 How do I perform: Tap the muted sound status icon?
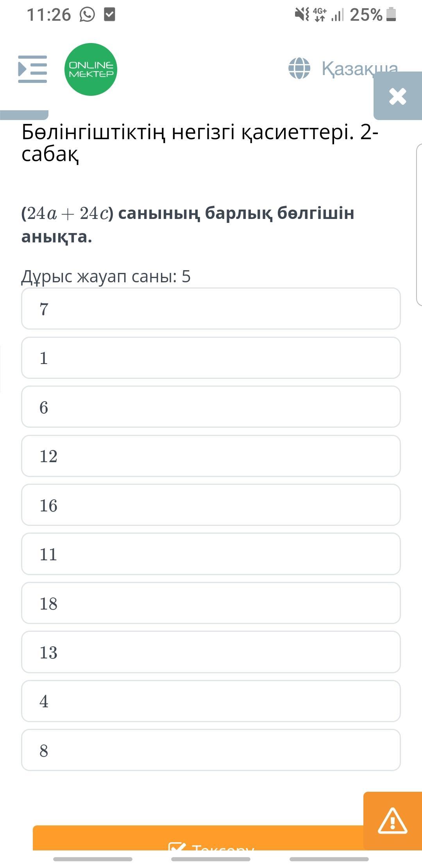(301, 14)
